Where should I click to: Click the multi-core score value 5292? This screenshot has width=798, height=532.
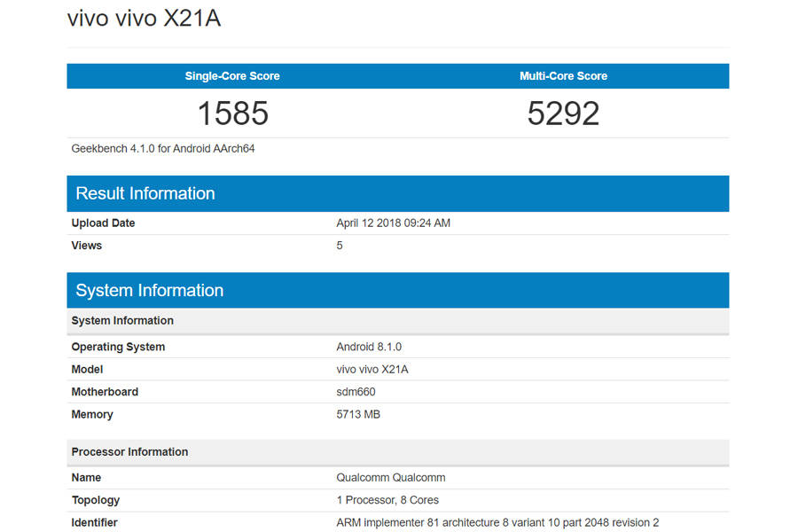[x=563, y=113]
